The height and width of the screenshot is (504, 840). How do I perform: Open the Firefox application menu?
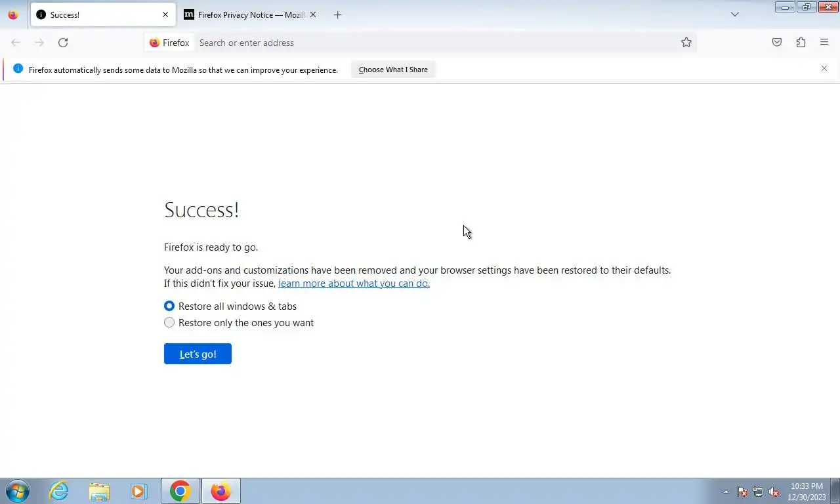824,43
